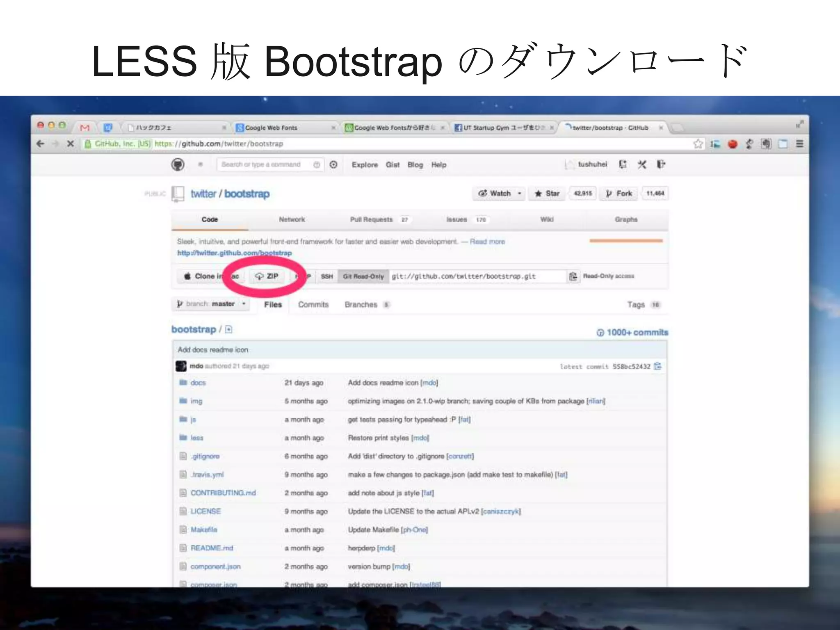Select the git clone URL field
Viewport: 840px width, 630px height.
(478, 276)
